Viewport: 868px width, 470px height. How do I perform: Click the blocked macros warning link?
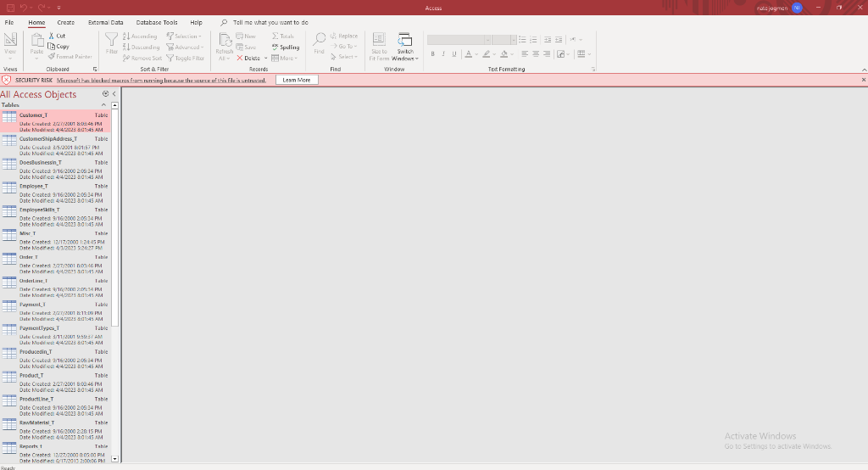[x=161, y=81]
